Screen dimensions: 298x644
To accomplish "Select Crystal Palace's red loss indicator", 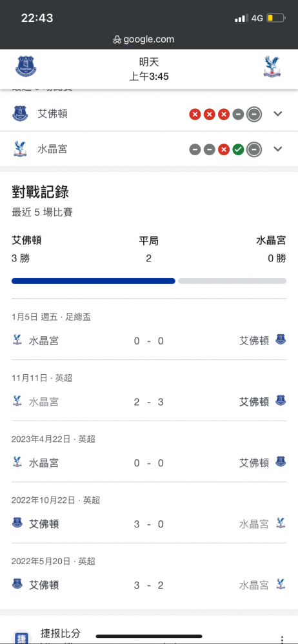I will 223,149.
